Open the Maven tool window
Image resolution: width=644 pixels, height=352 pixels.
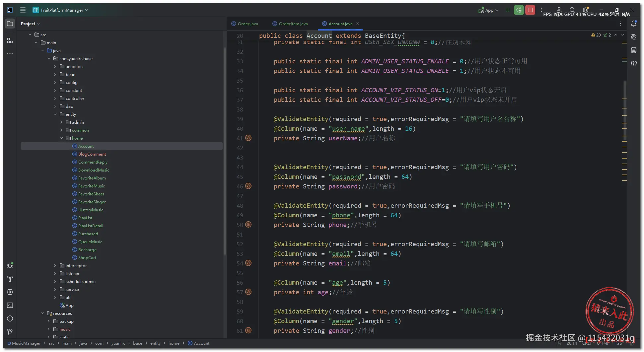(x=634, y=63)
